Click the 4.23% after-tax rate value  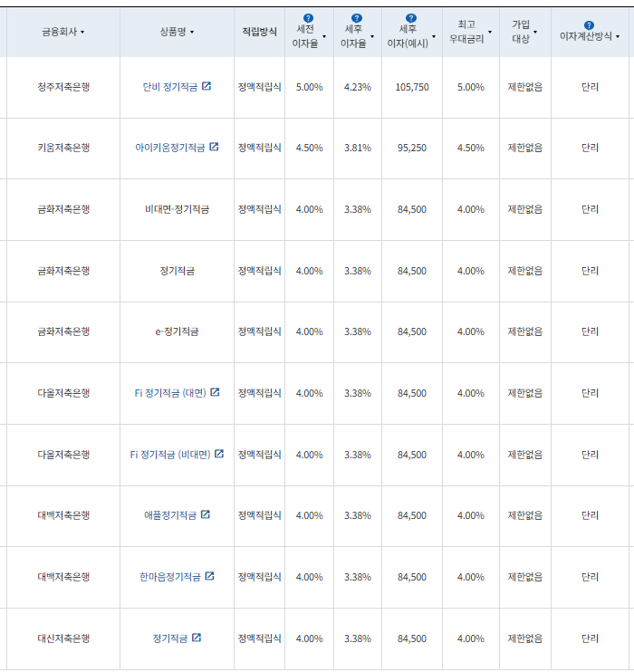point(358,87)
